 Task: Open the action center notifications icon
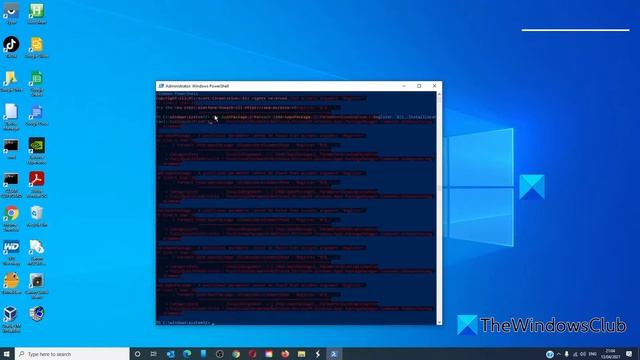(x=629, y=354)
